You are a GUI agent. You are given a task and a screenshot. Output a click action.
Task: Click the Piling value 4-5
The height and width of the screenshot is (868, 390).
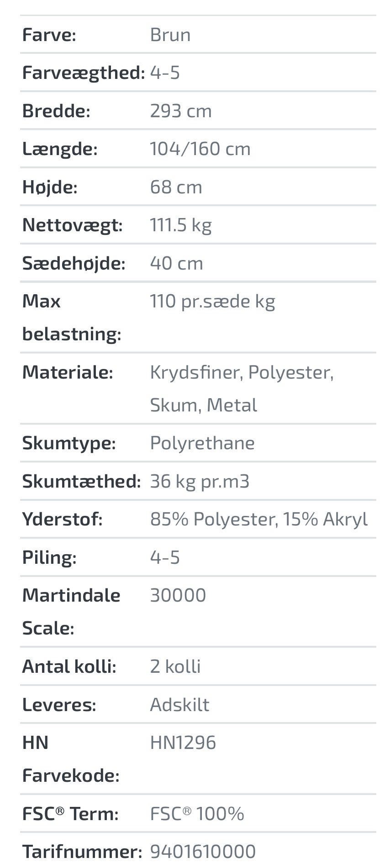(x=165, y=557)
